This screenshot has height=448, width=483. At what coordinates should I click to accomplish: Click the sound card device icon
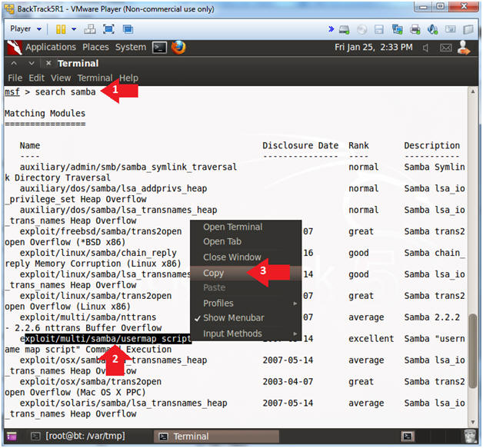pyautogui.click(x=432, y=29)
